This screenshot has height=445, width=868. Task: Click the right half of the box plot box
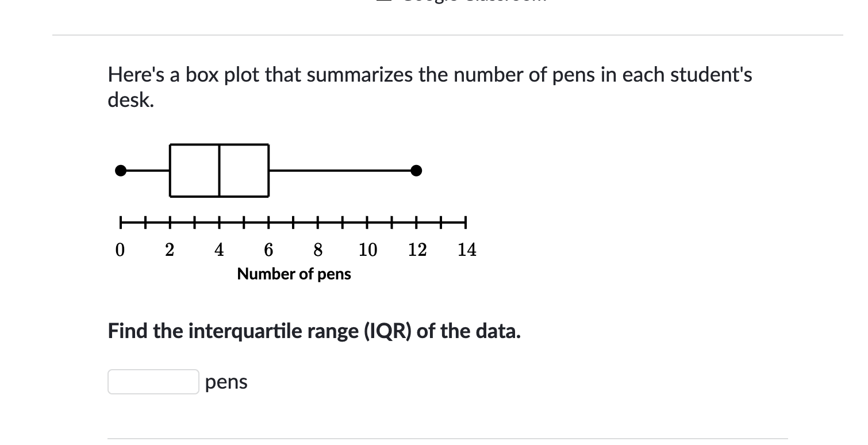[244, 171]
